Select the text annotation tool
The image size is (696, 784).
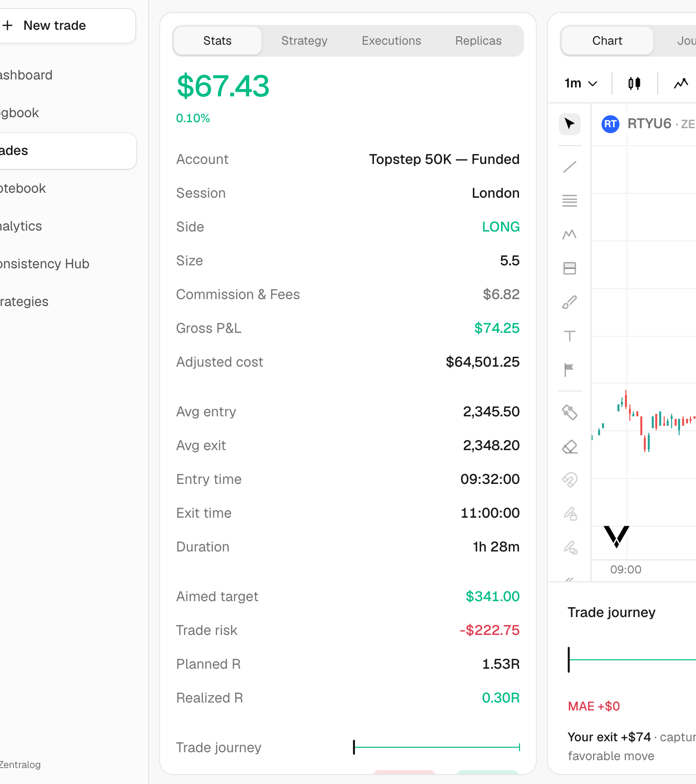[x=570, y=336]
